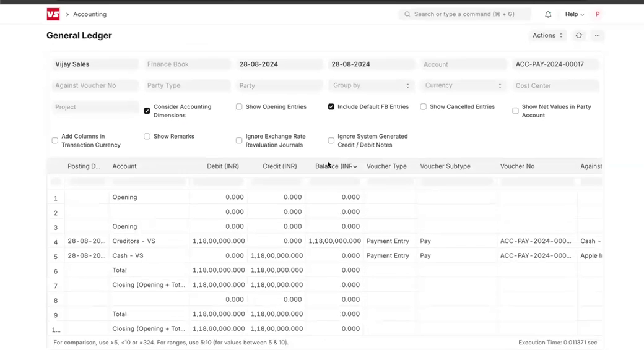This screenshot has width=644, height=350.
Task: Click the second date field (To Date)
Action: tap(372, 64)
